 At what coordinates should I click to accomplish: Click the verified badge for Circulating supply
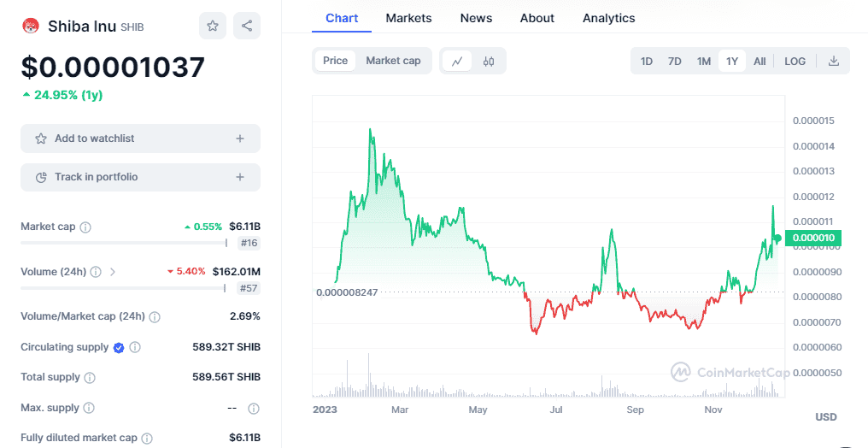(119, 347)
